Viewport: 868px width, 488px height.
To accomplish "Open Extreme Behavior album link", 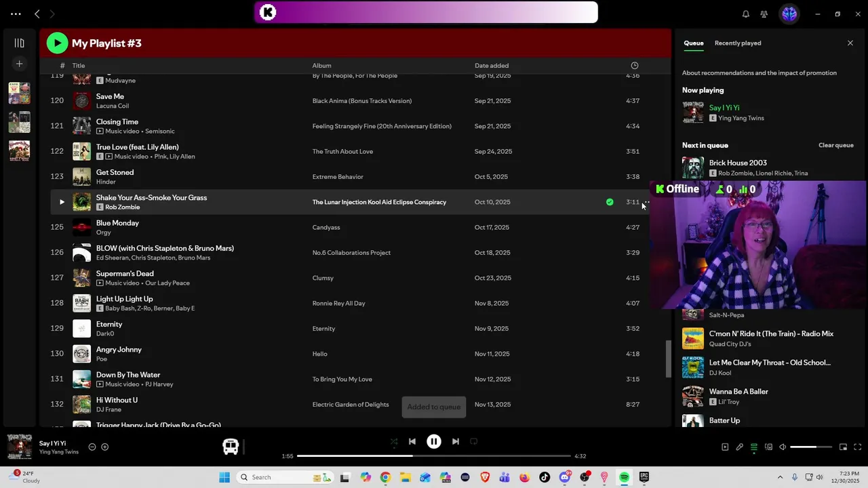I will coord(338,177).
